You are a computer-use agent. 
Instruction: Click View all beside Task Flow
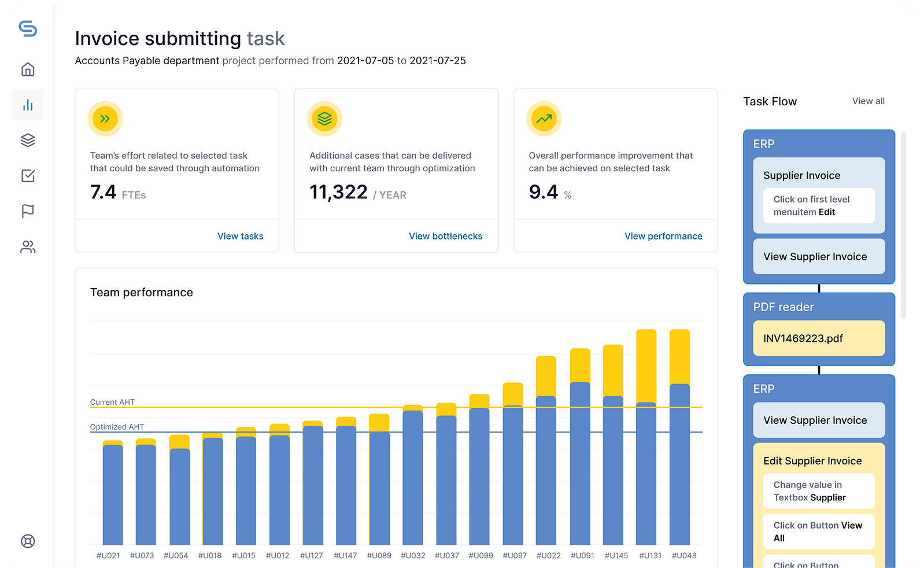click(868, 101)
